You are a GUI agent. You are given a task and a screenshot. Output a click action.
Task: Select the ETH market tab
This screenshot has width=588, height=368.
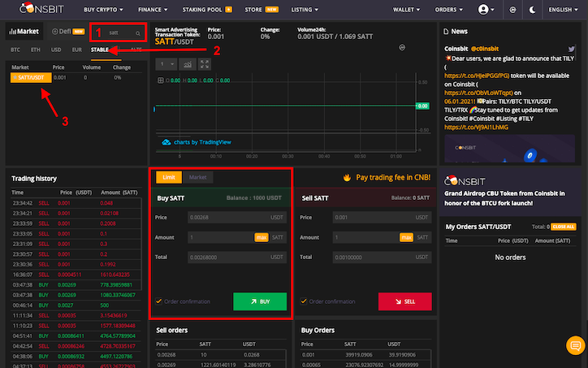pos(36,50)
